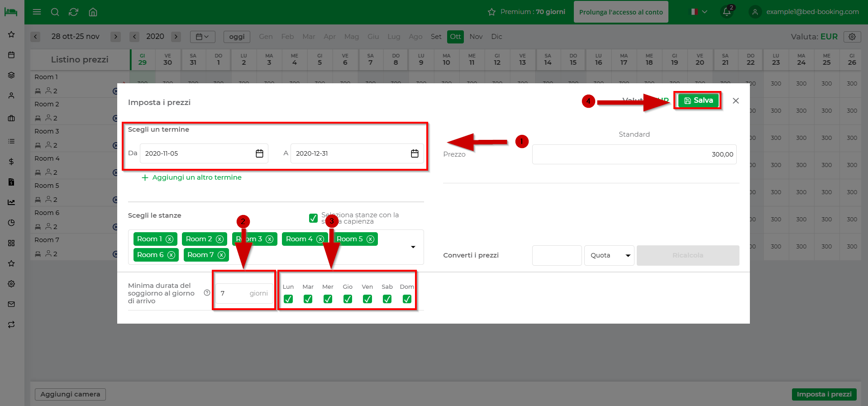Go to home icon in top bar
Viewport: 868px width, 406px height.
tap(93, 12)
